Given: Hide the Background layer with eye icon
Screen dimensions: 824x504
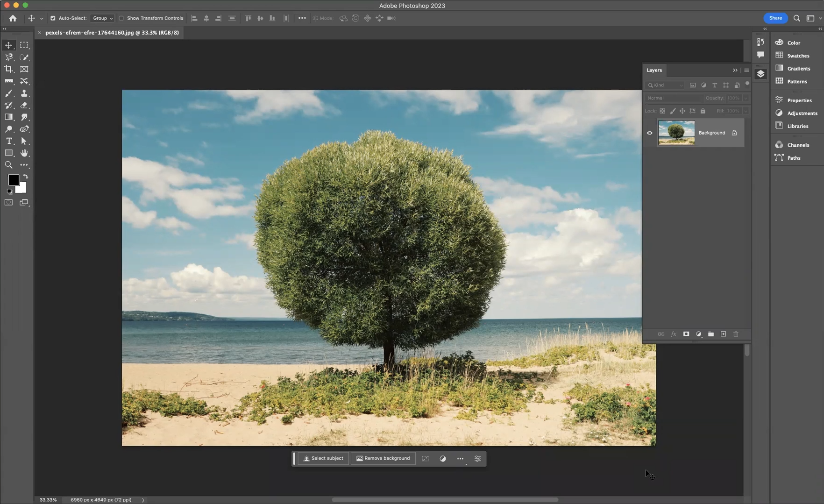Looking at the screenshot, I should pyautogui.click(x=649, y=133).
